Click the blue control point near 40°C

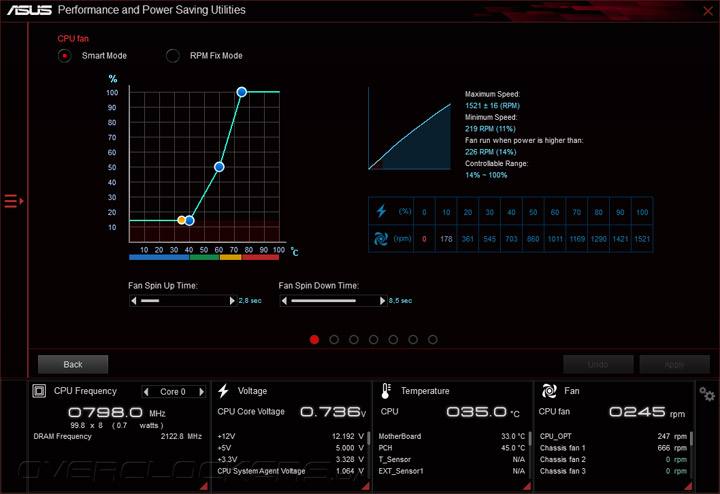189,221
